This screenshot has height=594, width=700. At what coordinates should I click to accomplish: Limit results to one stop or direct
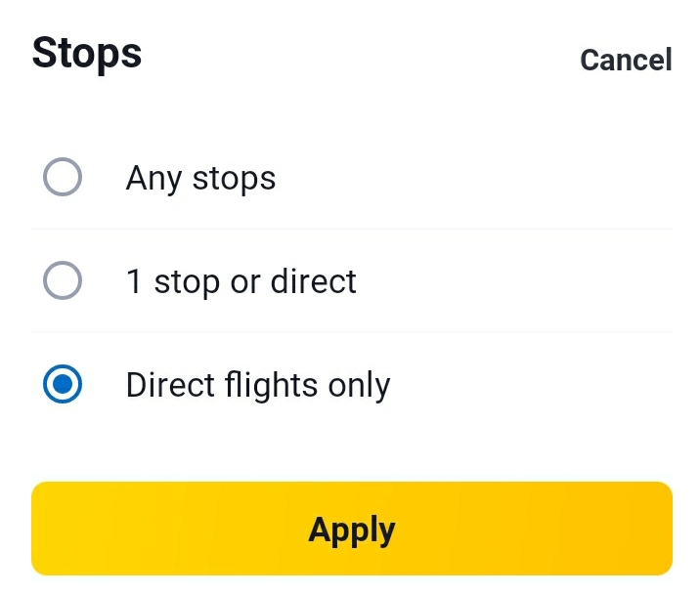63,281
